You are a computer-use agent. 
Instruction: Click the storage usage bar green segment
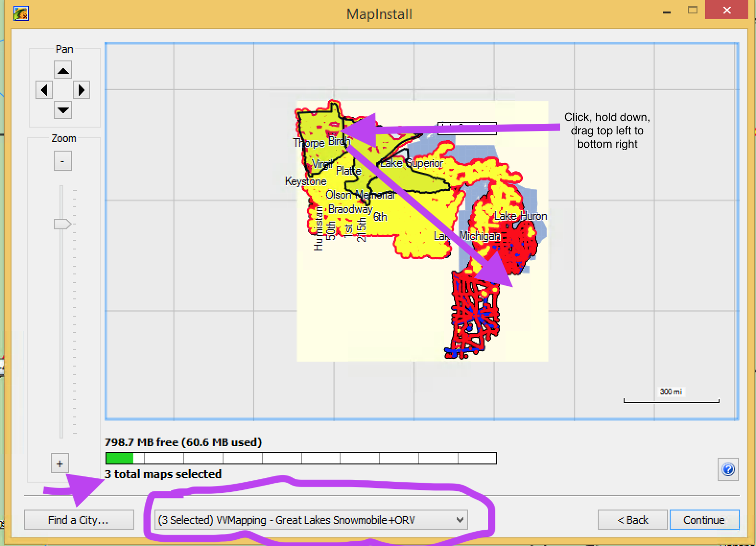pos(119,458)
